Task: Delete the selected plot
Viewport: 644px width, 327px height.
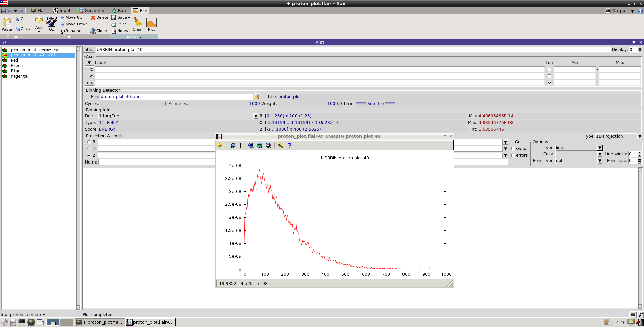Action: tap(99, 17)
